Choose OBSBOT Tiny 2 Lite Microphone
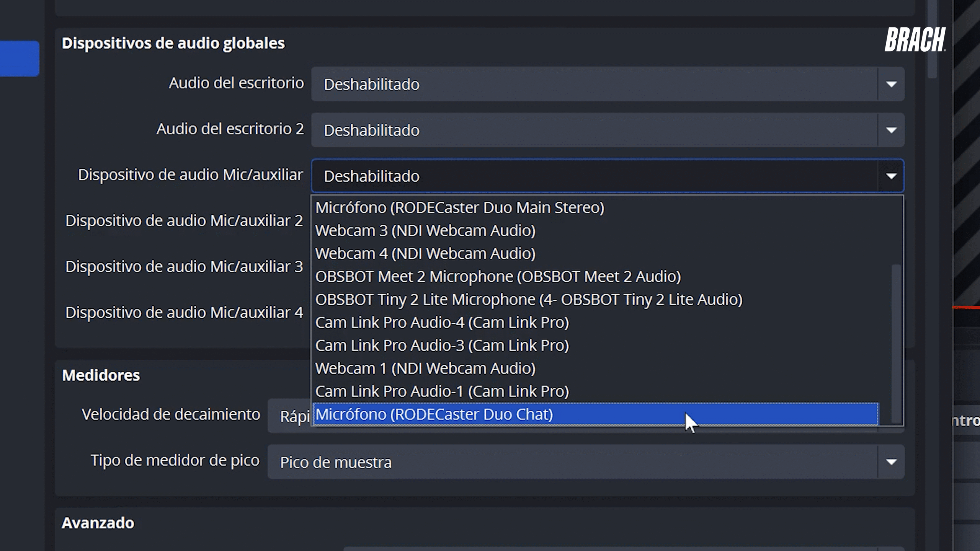This screenshot has height=551, width=980. click(528, 300)
